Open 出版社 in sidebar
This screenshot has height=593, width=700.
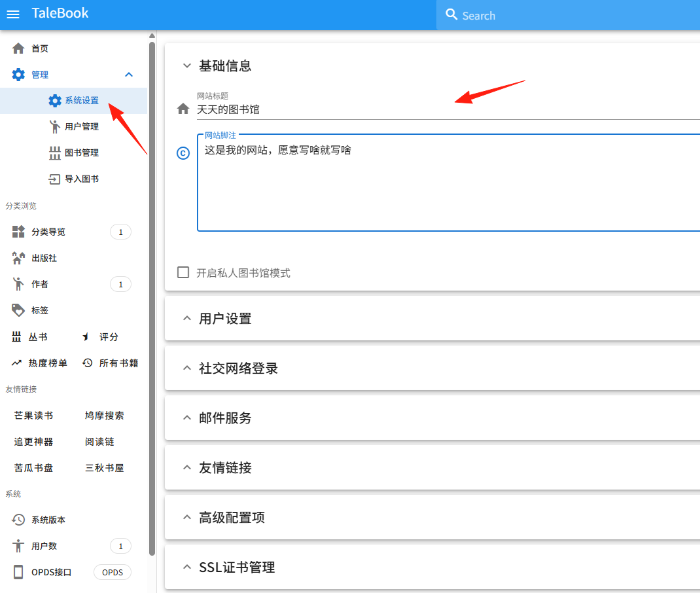coord(44,258)
